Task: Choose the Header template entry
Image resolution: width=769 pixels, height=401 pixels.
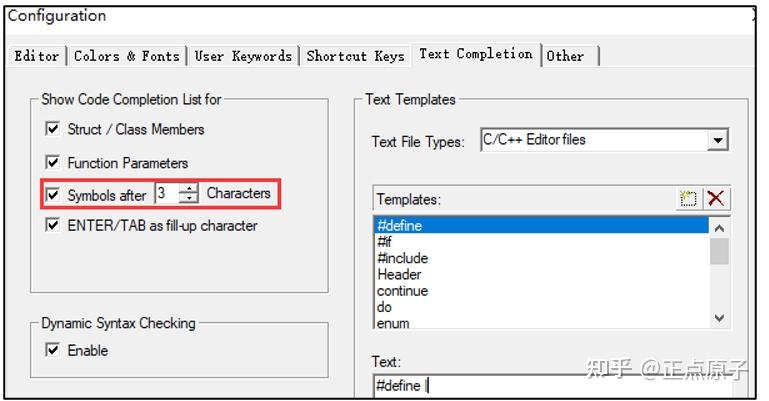Action: click(x=399, y=274)
